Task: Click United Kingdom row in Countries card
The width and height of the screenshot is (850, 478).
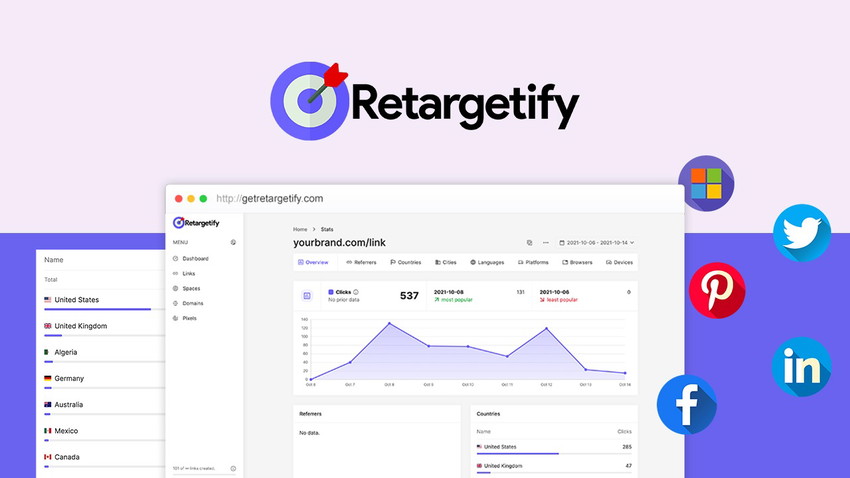Action: tap(554, 466)
